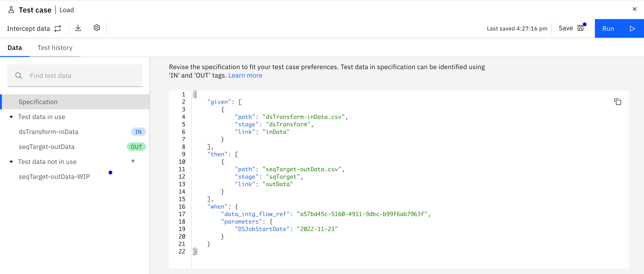Select the Specification item
The width and height of the screenshot is (644, 274).
tap(38, 102)
